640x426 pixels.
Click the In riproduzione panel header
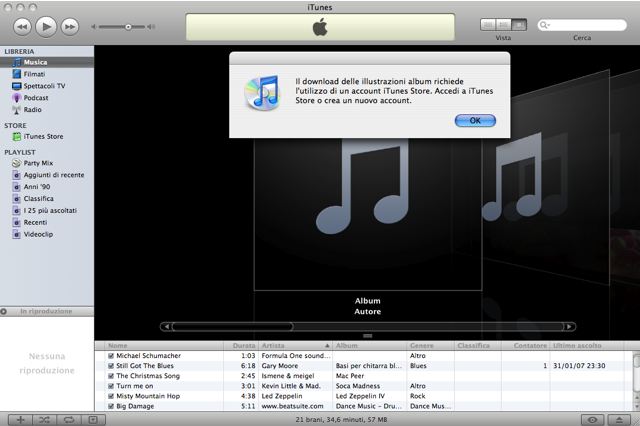tap(47, 311)
